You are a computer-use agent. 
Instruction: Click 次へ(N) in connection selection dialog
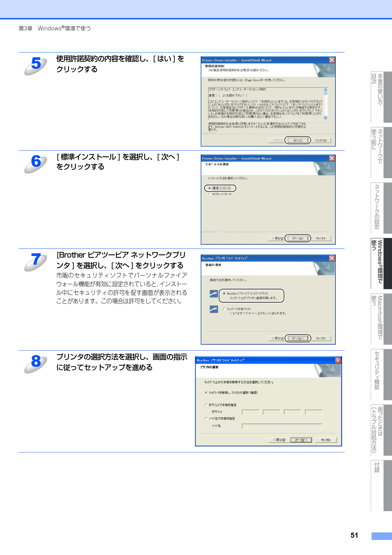298,338
